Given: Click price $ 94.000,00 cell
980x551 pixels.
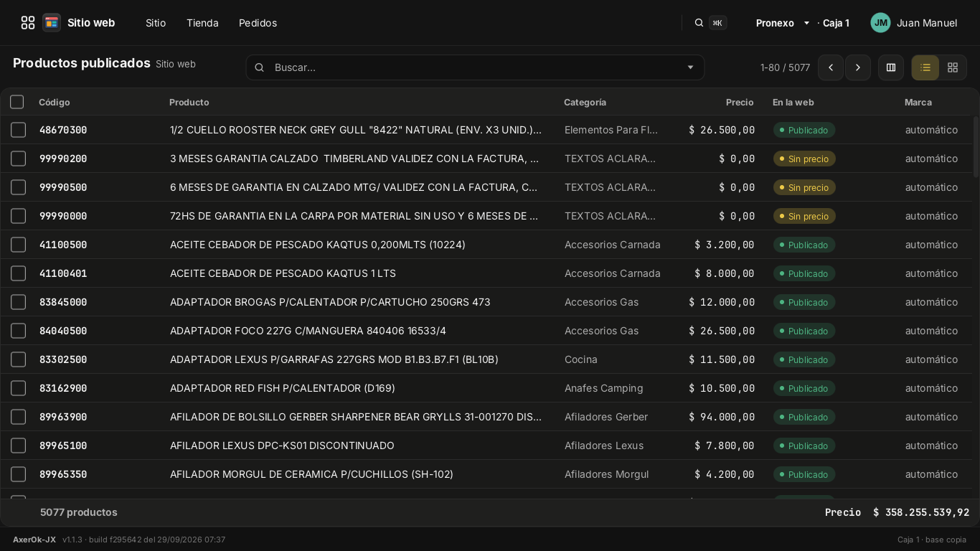Looking at the screenshot, I should tap(722, 417).
